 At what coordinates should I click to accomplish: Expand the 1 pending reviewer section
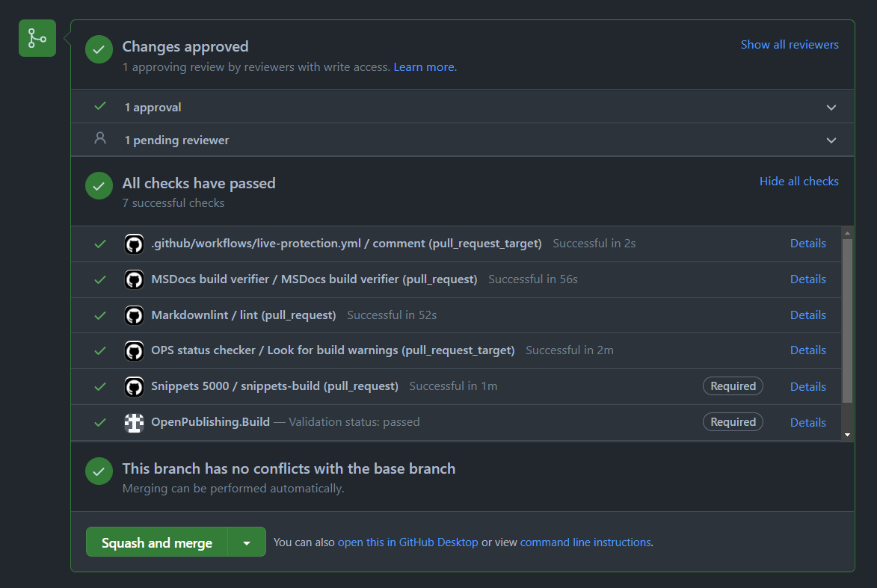click(x=831, y=140)
